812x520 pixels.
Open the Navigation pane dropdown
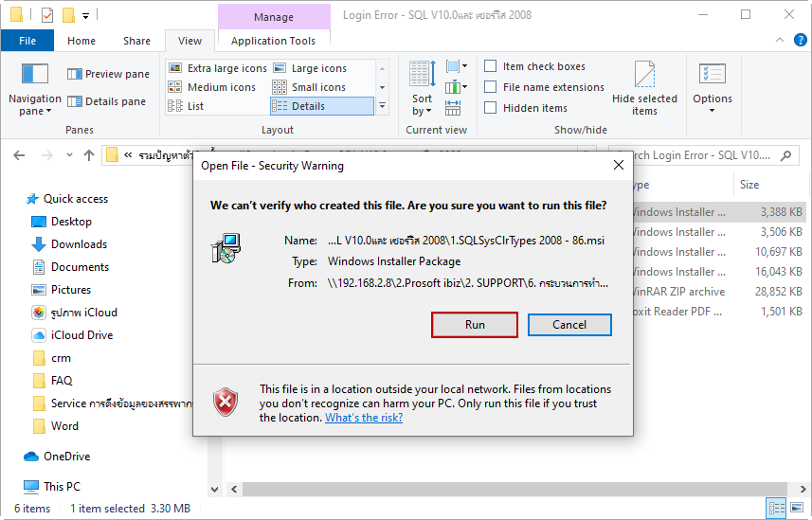(35, 89)
